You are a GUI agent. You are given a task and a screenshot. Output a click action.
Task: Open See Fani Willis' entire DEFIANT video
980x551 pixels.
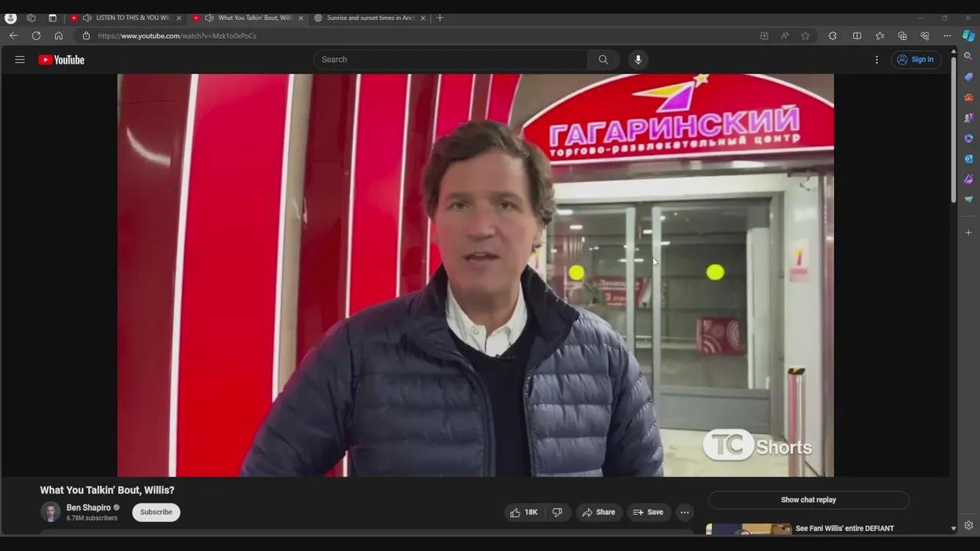844,528
